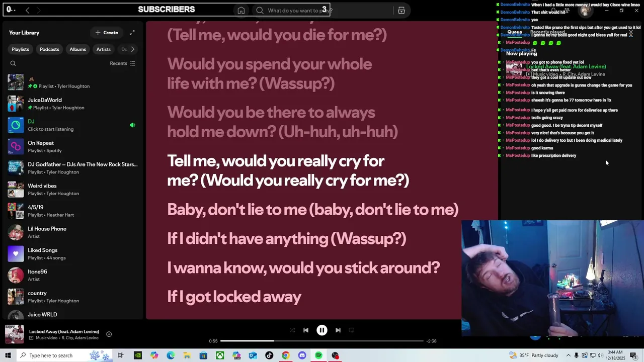The image size is (644, 362).
Task: Jump to lyric 'Would you spend your whole life with me?'
Action: (269, 73)
